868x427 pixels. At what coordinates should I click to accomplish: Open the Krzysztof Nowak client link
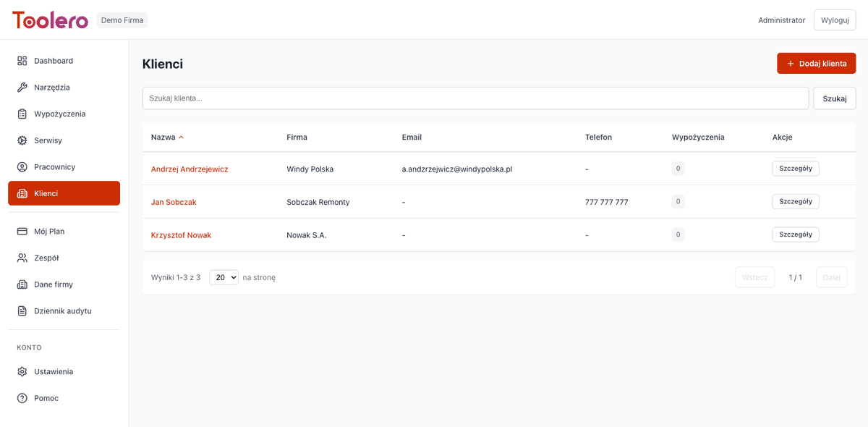click(x=182, y=234)
